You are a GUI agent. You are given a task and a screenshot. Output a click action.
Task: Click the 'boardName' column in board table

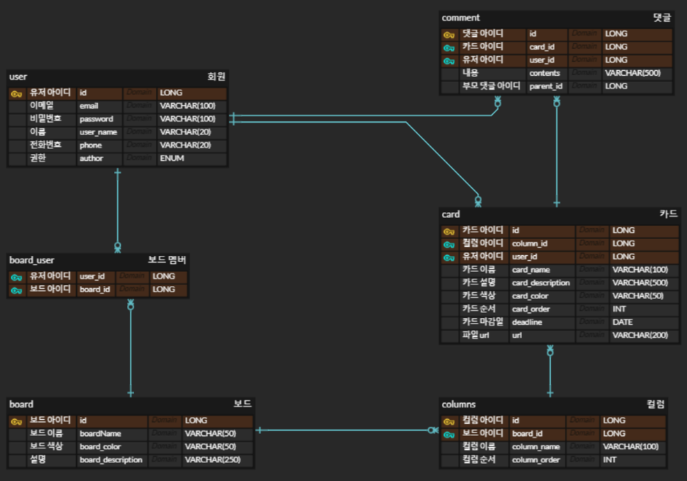coord(100,434)
